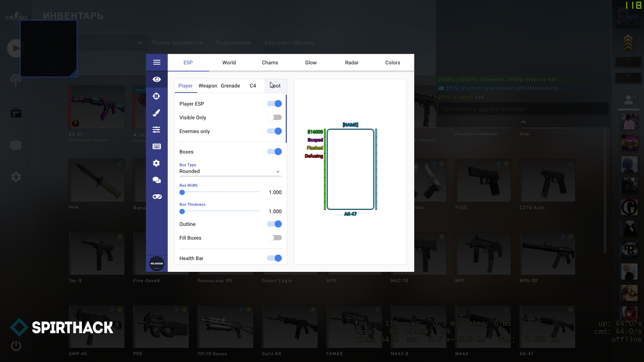Open Поиск предметов inventory tab

pyautogui.click(x=177, y=43)
